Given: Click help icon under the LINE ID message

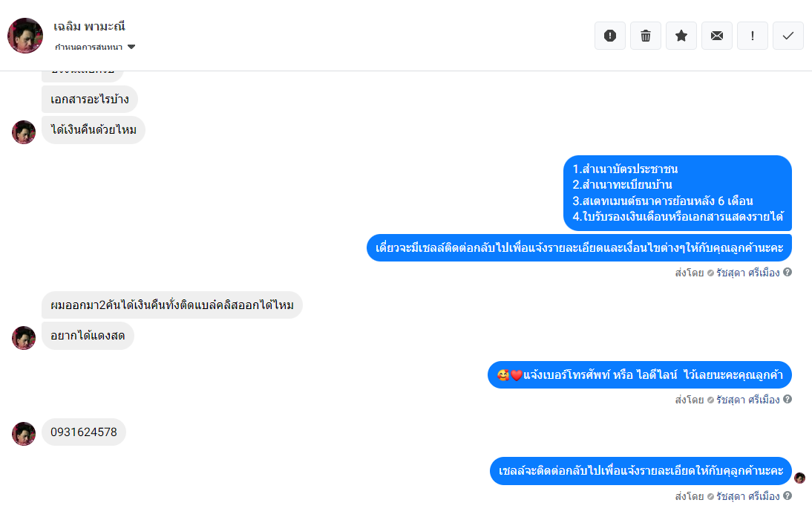Looking at the screenshot, I should tap(788, 399).
